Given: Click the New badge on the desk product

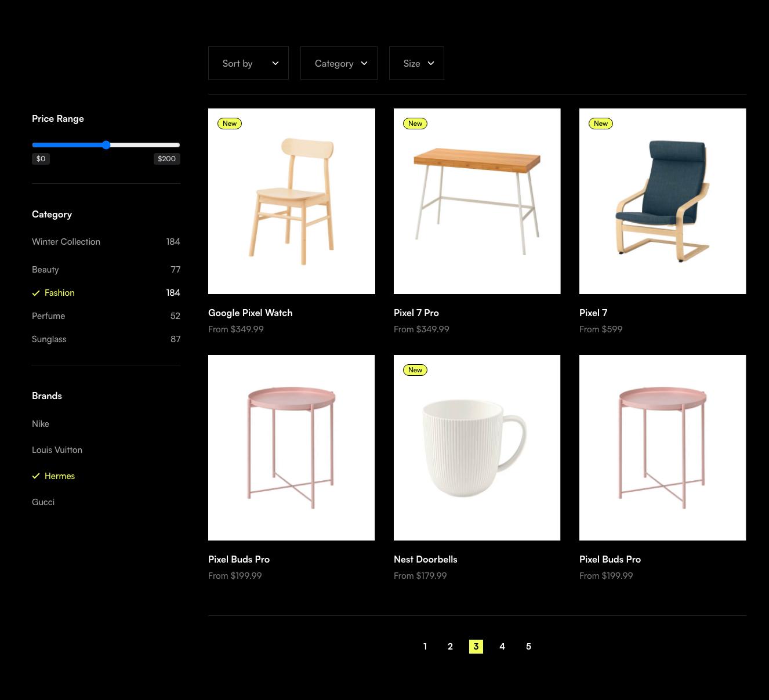Looking at the screenshot, I should [x=415, y=124].
